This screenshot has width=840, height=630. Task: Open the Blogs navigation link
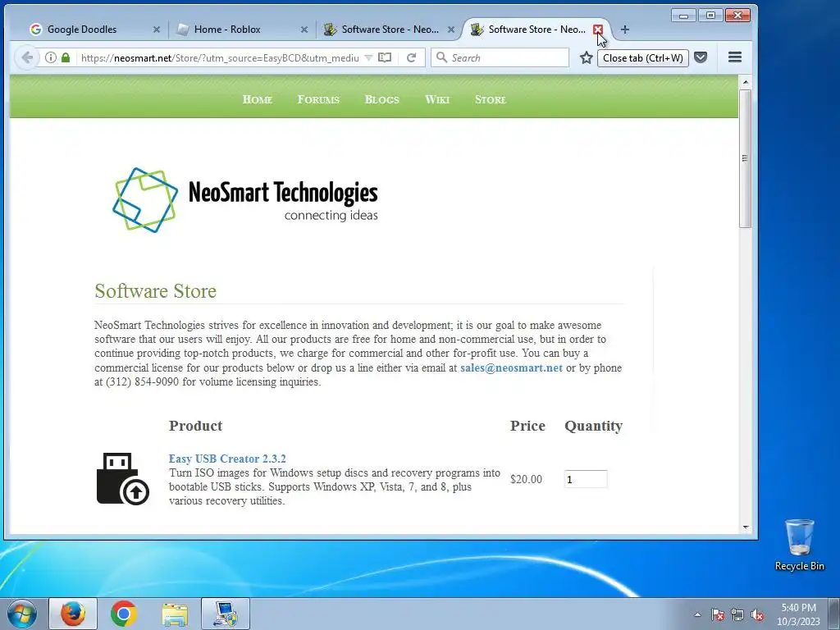[382, 99]
